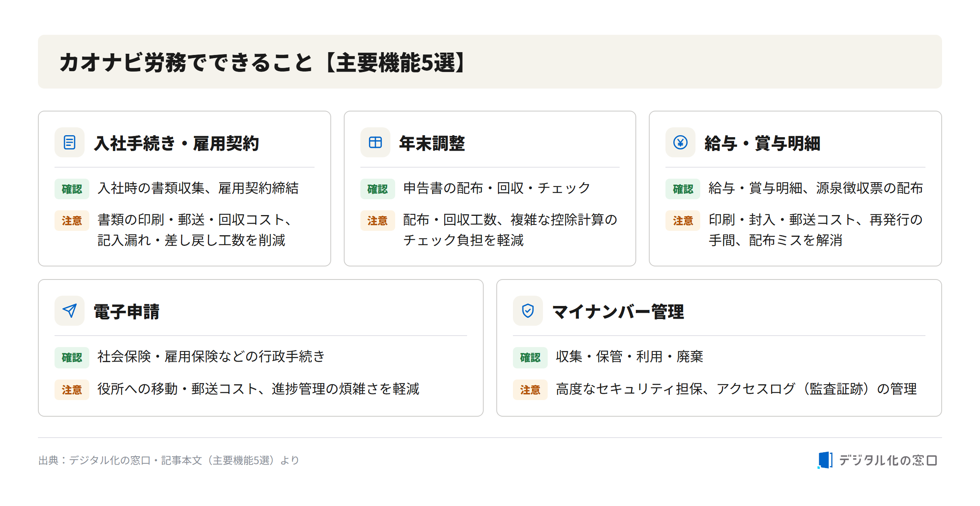
Task: Select the text starting 高度なセキュリティ担保
Action: (736, 389)
